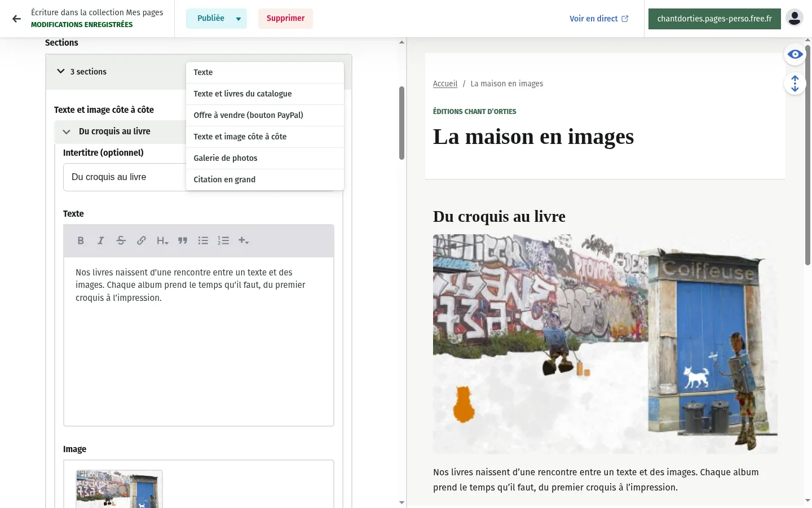Collapse the Du croquis au livre section

pos(67,132)
